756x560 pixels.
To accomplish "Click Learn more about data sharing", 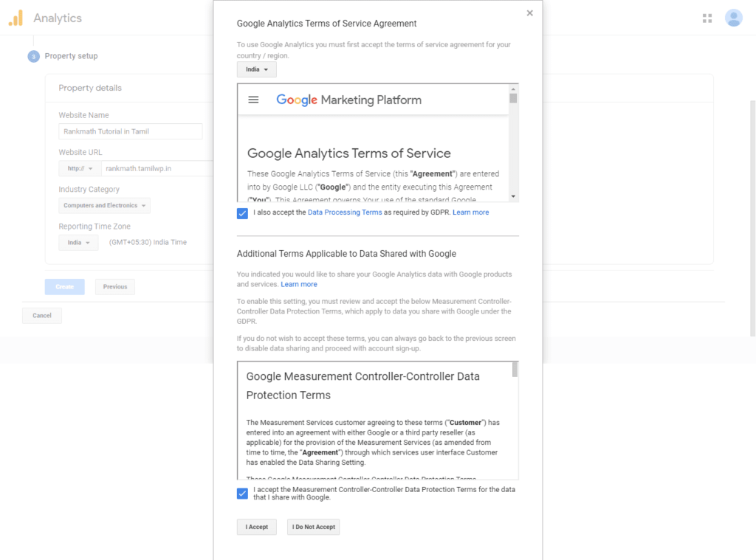I will [299, 284].
